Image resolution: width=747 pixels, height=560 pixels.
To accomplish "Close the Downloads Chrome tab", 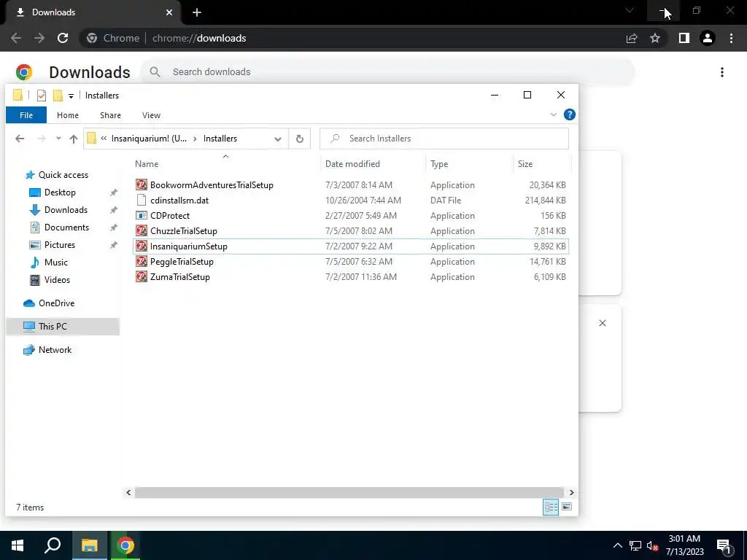I will coord(169,12).
